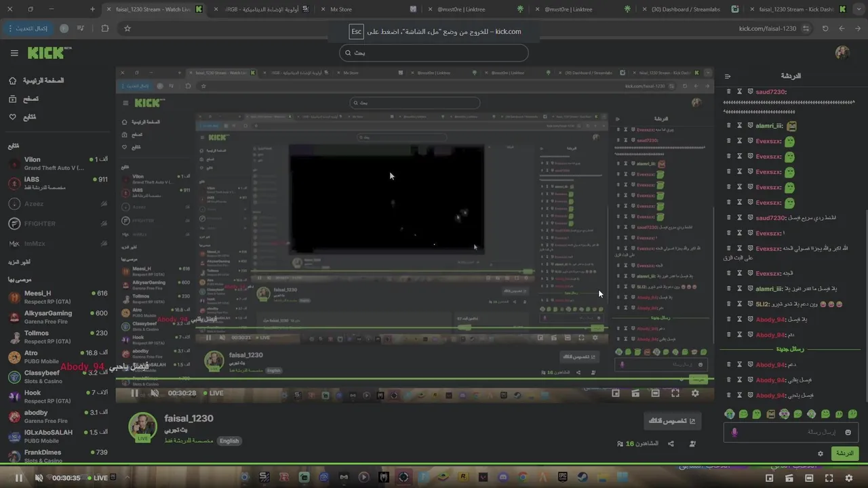The height and width of the screenshot is (488, 868).
Task: Open settings gear on the outer player bar showing 00:30:35
Action: click(x=848, y=478)
